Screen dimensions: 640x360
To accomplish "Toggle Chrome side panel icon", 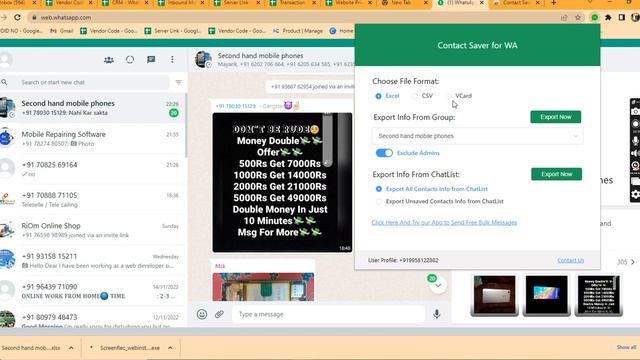I will point(622,18).
